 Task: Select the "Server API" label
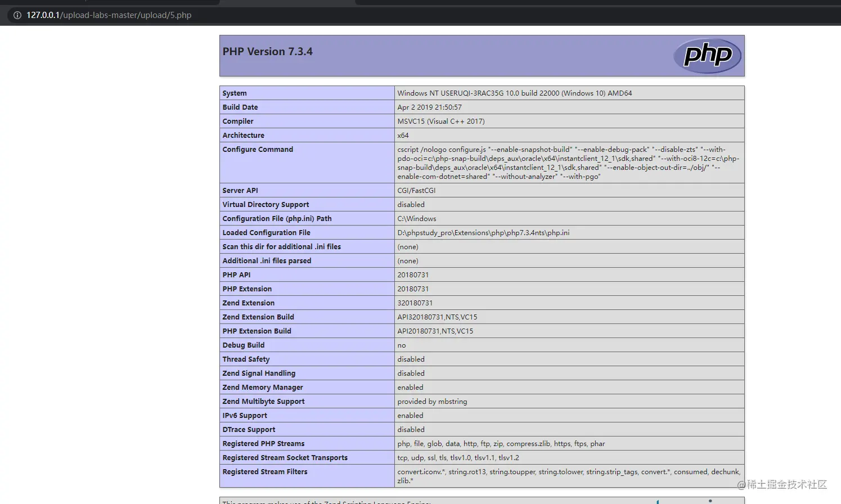[240, 191]
